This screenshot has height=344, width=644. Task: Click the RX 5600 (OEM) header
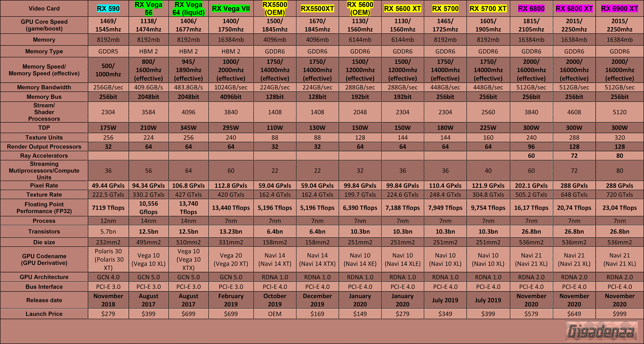click(x=360, y=9)
